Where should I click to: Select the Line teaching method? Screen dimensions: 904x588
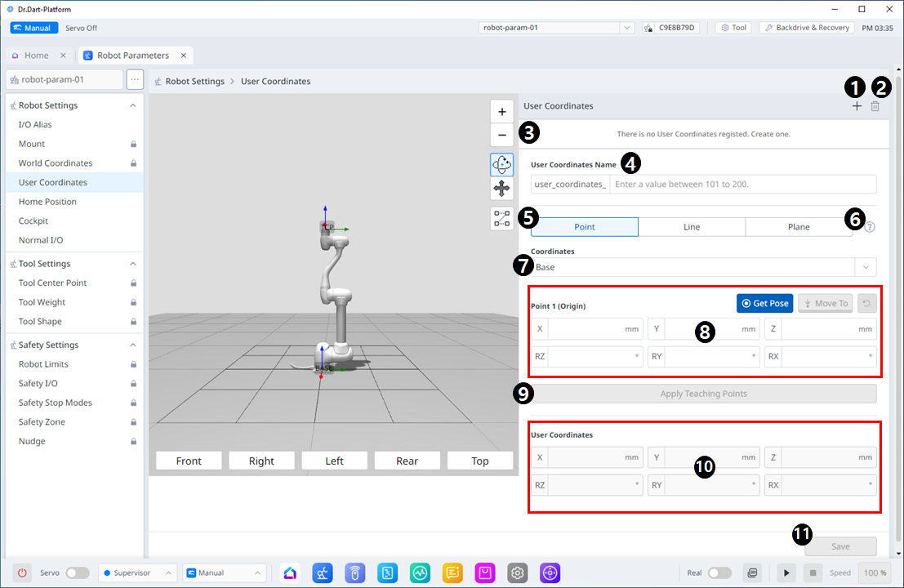click(x=691, y=227)
